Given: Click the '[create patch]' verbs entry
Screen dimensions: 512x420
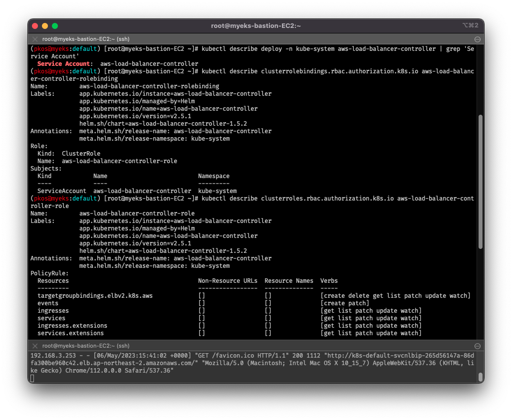Looking at the screenshot, I should click(345, 303).
